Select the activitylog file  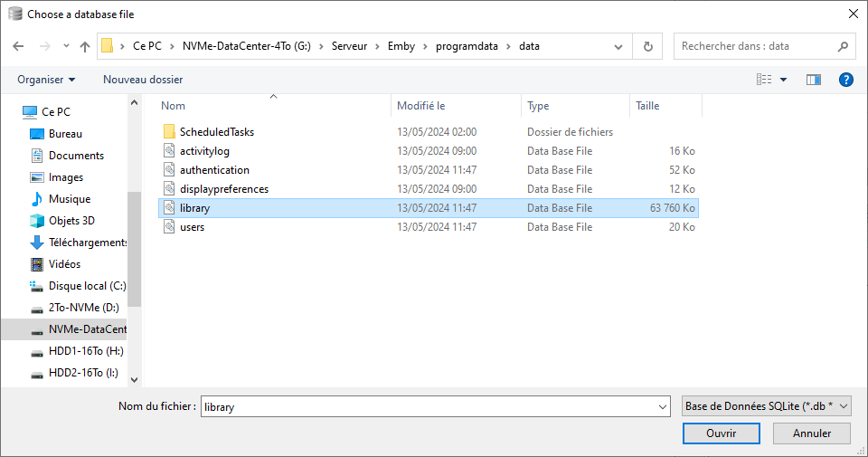[204, 151]
